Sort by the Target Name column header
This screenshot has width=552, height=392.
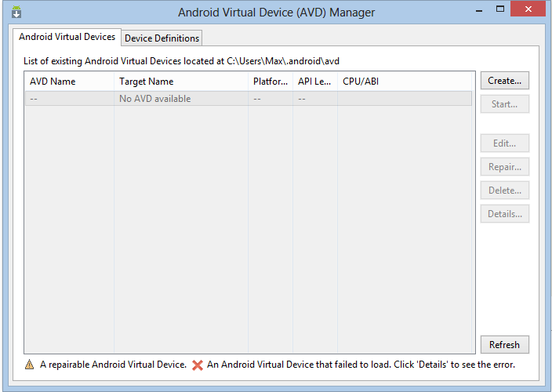[x=181, y=82]
